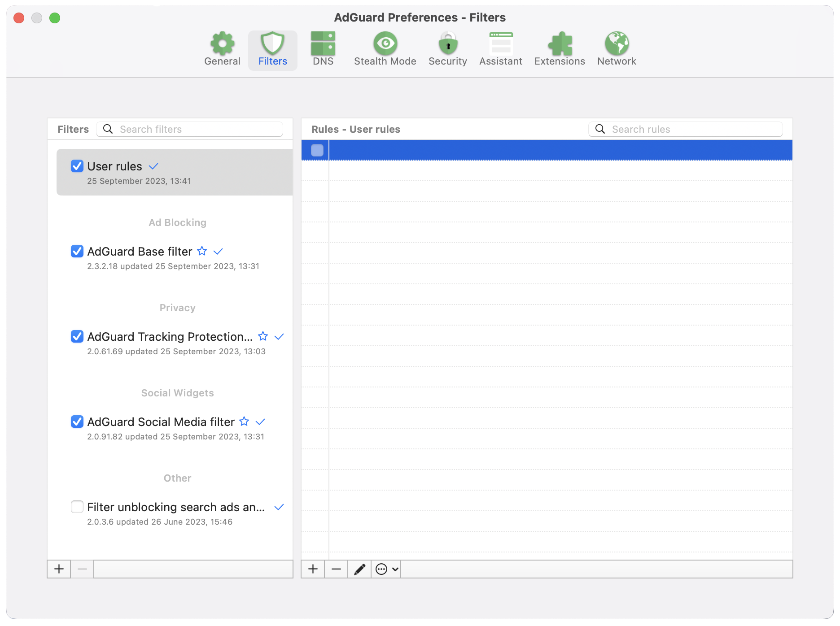Image resolution: width=840 pixels, height=626 pixels.
Task: Click the checkmark icon next to User rules
Action: pos(153,166)
